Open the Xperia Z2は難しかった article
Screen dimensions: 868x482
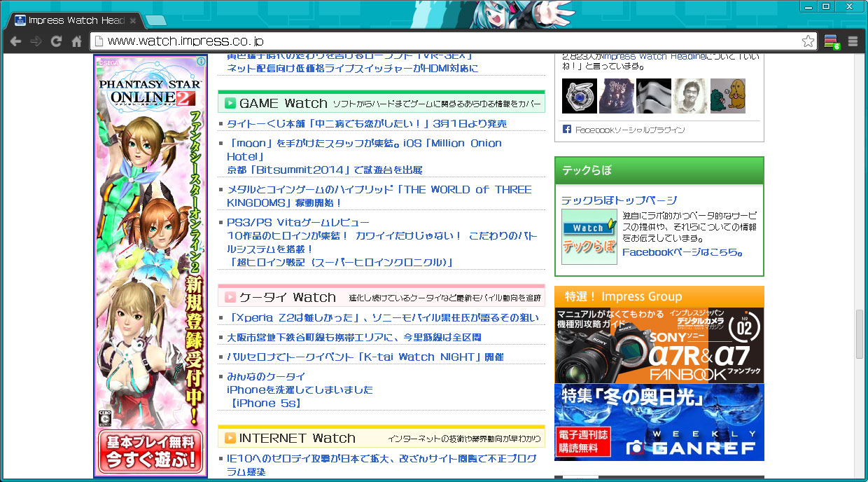click(x=383, y=318)
